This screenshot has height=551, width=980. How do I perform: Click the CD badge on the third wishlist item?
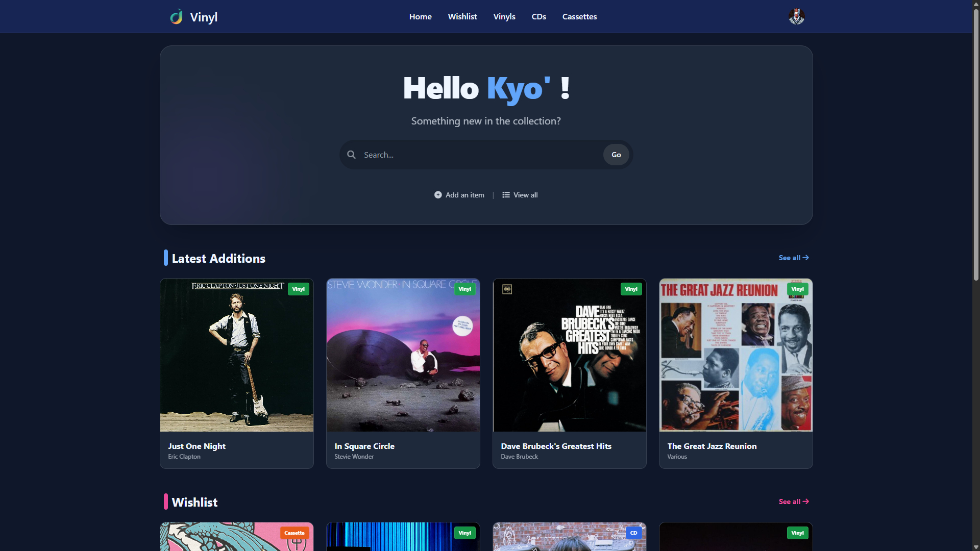pyautogui.click(x=634, y=533)
